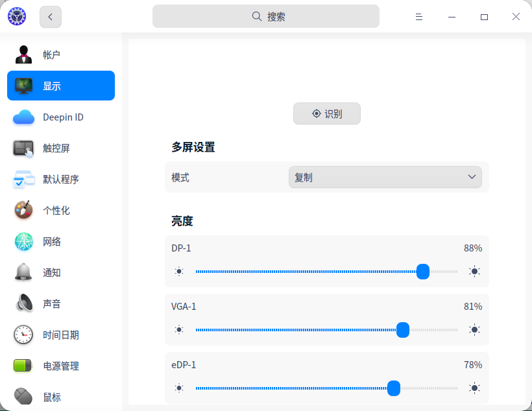Select the Sound (声音) speaker icon
This screenshot has height=411, width=532.
[24, 304]
